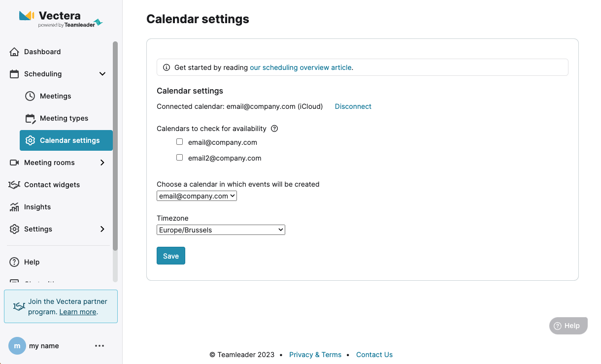This screenshot has width=601, height=364.
Task: Click the sidebar vertical scrollbar
Action: [115, 145]
